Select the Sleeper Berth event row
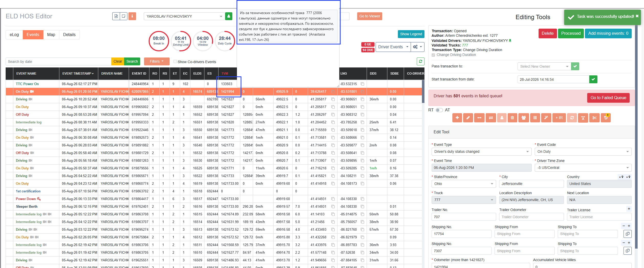 pyautogui.click(x=214, y=206)
